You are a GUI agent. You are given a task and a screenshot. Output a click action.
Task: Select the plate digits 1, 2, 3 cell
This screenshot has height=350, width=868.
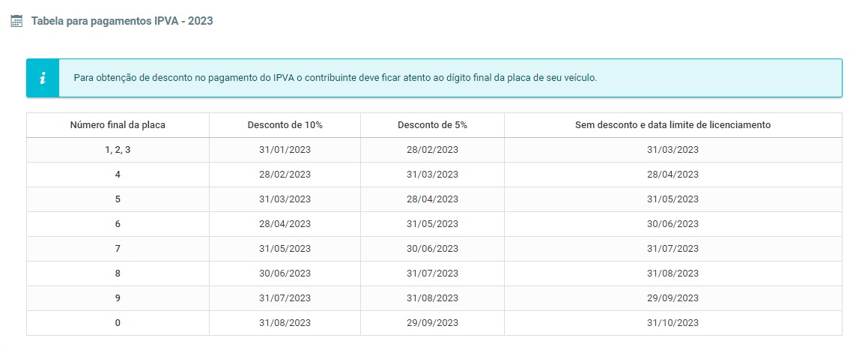tap(118, 150)
